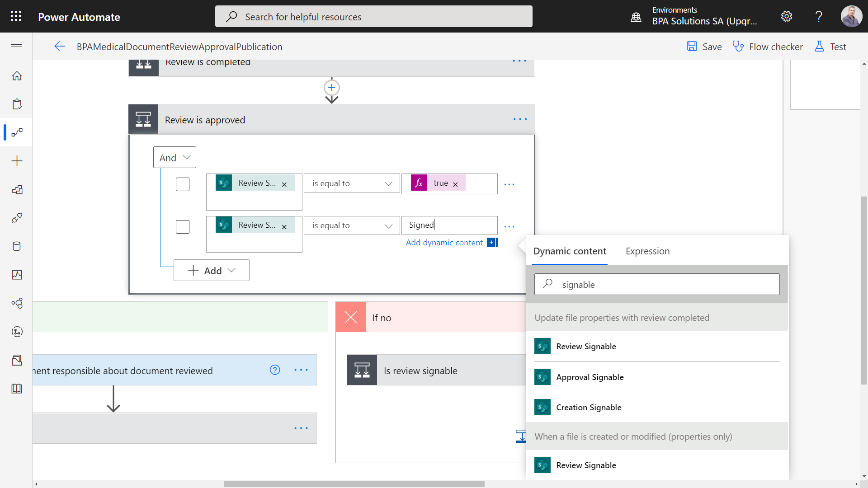This screenshot has width=868, height=488.
Task: Open first row 'is equal to' dropdown
Action: 352,183
